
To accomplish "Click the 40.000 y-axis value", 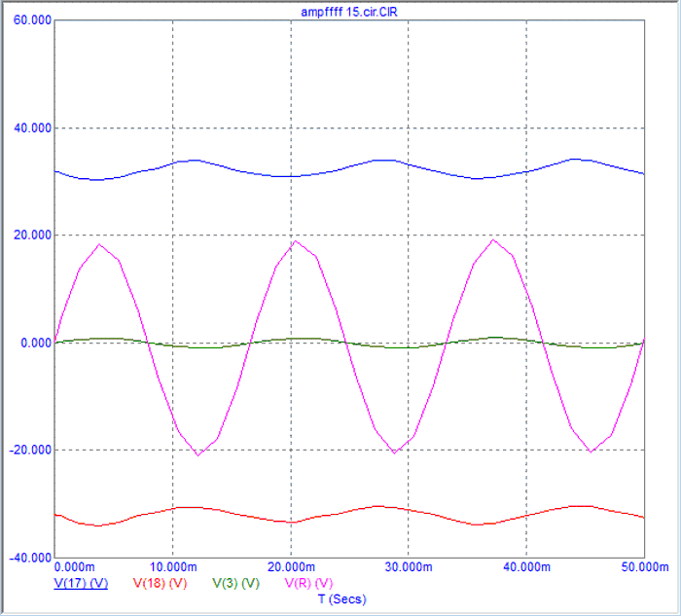I will tap(32, 128).
